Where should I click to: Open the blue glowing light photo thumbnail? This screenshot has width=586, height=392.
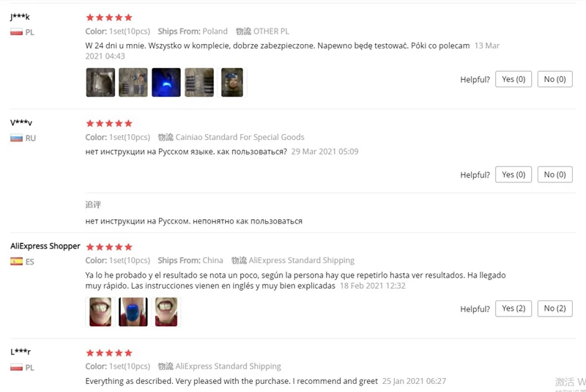click(166, 82)
